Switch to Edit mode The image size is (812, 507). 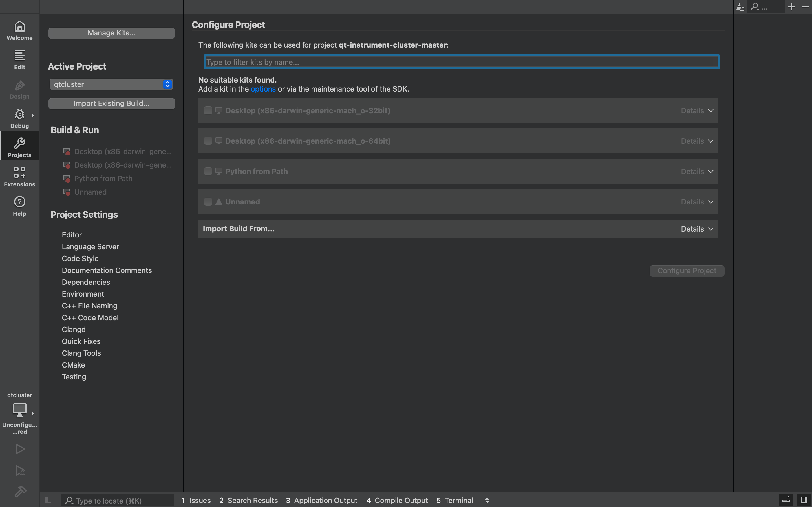coord(19,60)
